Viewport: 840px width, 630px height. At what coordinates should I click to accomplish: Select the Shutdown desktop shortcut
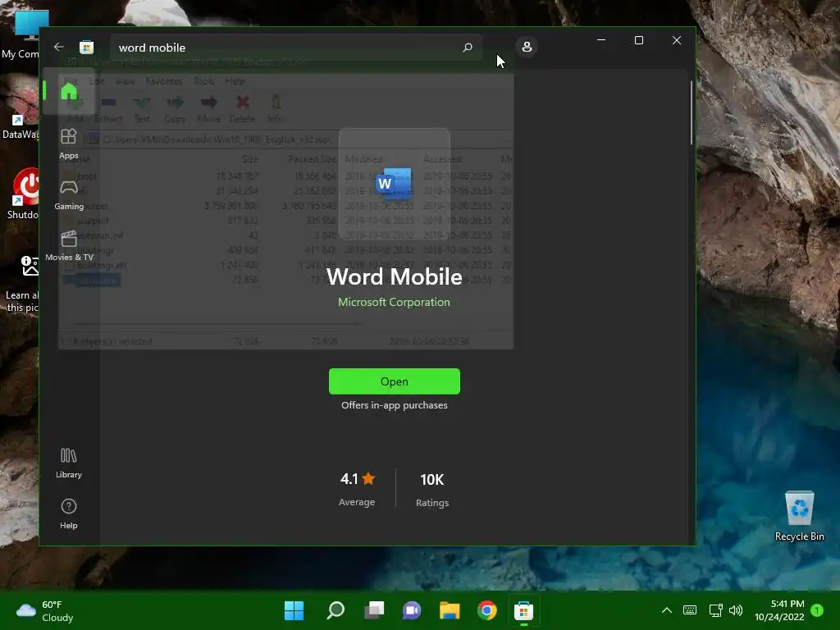[22, 194]
